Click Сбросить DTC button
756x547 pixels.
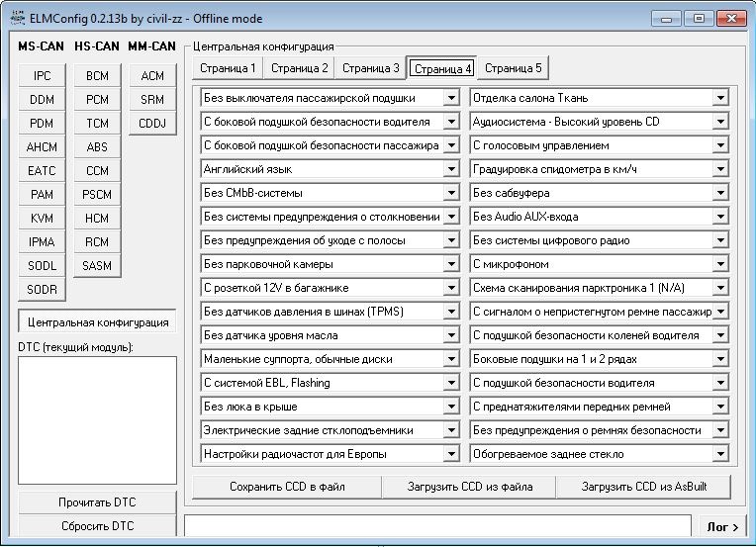(97, 526)
